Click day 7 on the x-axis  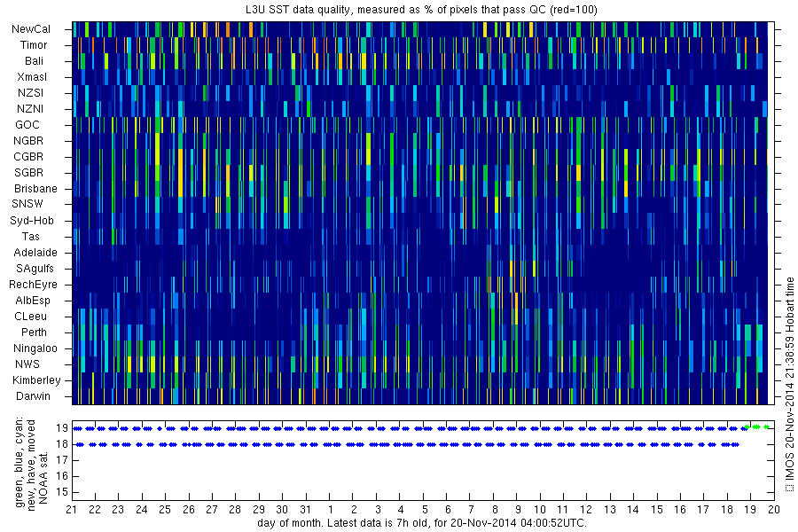(x=472, y=510)
